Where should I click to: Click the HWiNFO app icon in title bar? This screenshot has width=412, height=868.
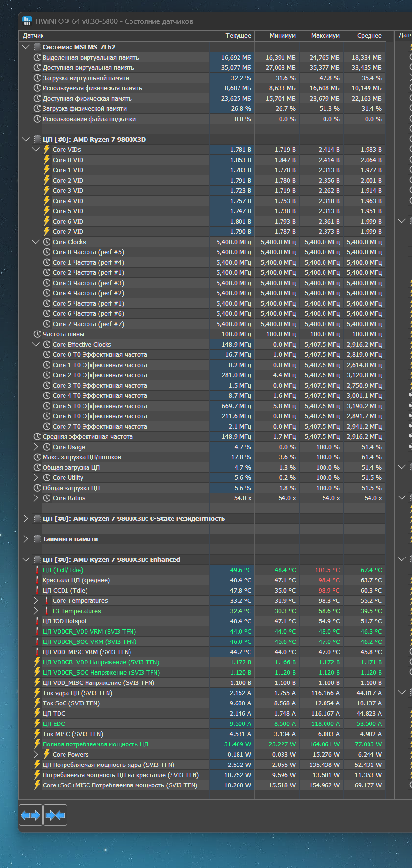[x=27, y=21]
